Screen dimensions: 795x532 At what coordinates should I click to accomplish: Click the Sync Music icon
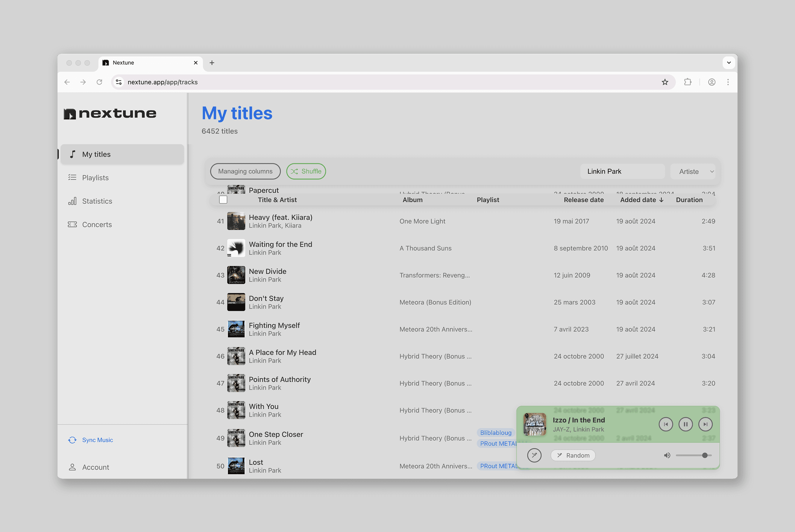pyautogui.click(x=72, y=440)
